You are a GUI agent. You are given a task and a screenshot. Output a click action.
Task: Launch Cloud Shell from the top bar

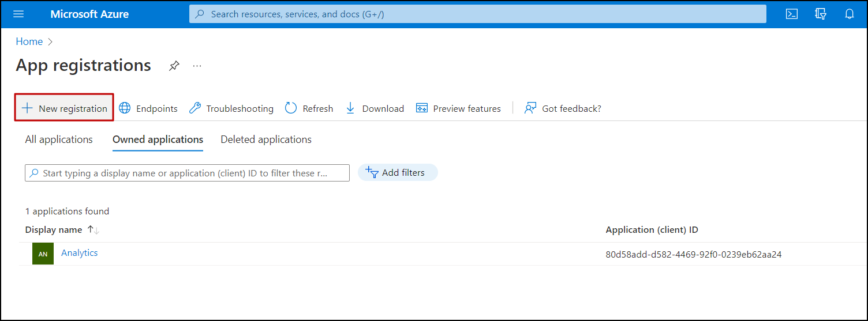click(x=792, y=14)
